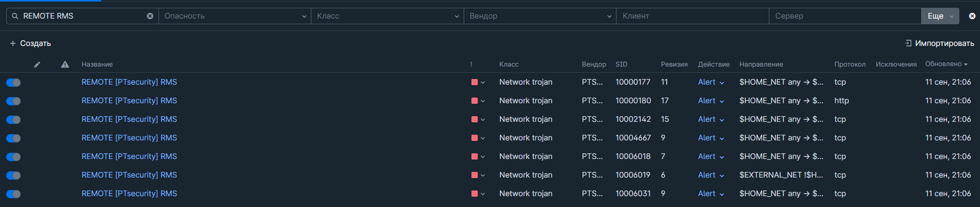Click the warning triangle column icon
The height and width of the screenshot is (207, 980).
coord(65,65)
